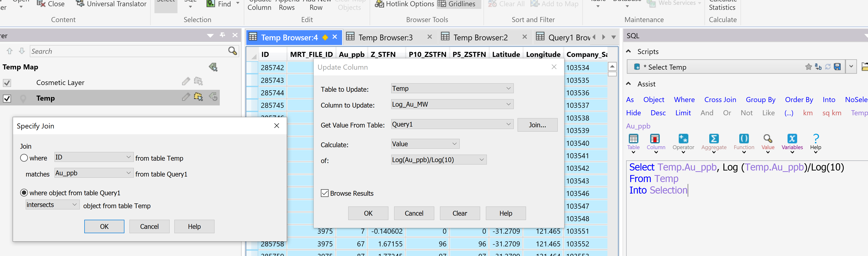The image size is (868, 256).
Task: Click the Join... button
Action: [538, 125]
